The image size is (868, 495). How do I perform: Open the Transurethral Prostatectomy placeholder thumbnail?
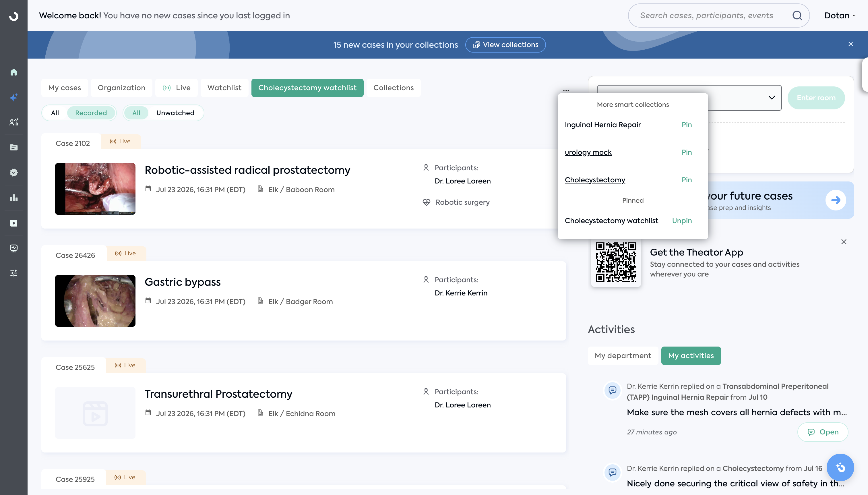(x=95, y=413)
